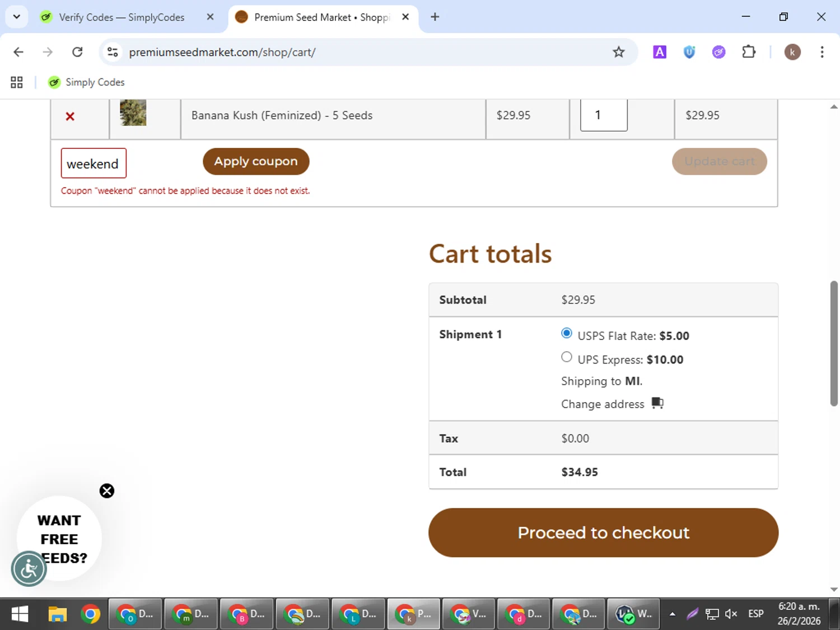840x630 pixels.
Task: Expand the tab search dropdown
Action: (x=17, y=17)
